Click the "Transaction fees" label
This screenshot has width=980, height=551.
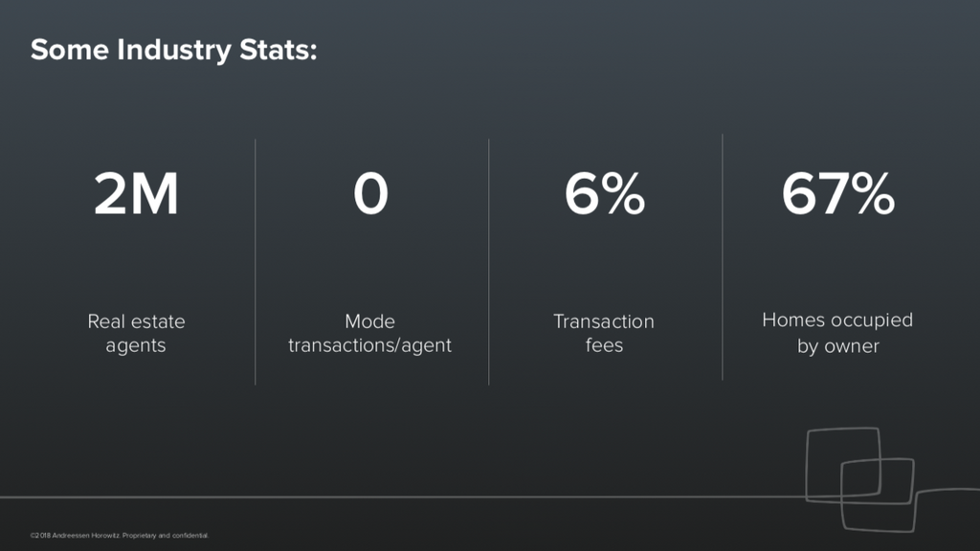click(604, 333)
